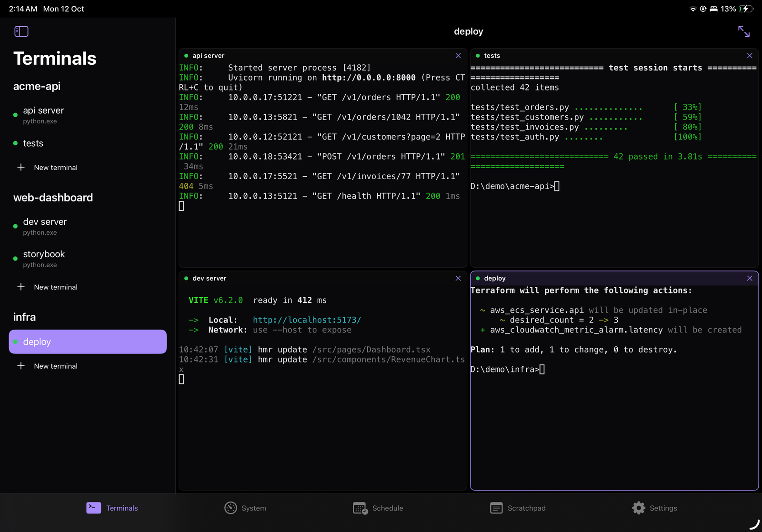The width and height of the screenshot is (762, 532).
Task: Click the api server pane title
Action: coord(208,56)
